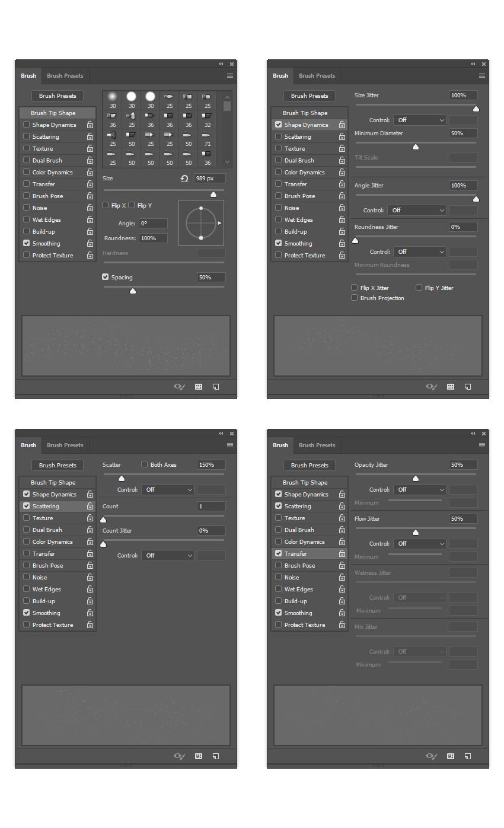This screenshot has height=828, width=504.
Task: Enable the Brush Projection checkbox
Action: 354,298
